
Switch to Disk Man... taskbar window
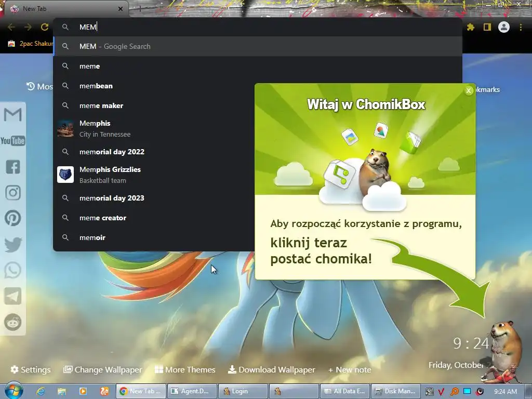[x=396, y=391]
